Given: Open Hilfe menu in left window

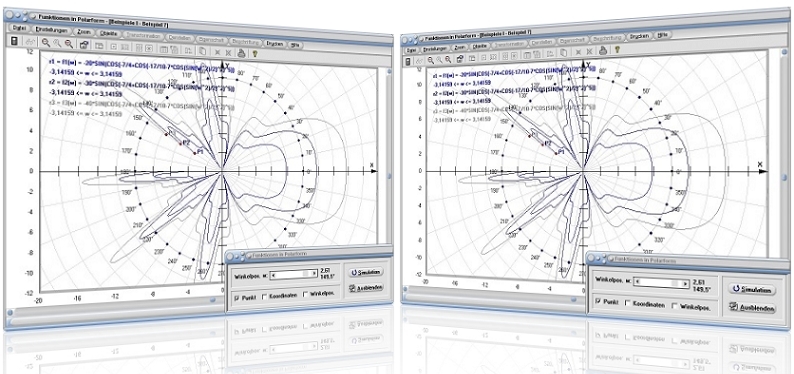Looking at the screenshot, I should pyautogui.click(x=296, y=45).
